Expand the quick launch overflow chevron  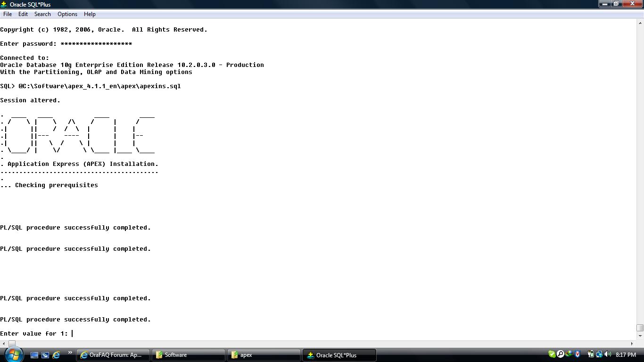point(70,353)
